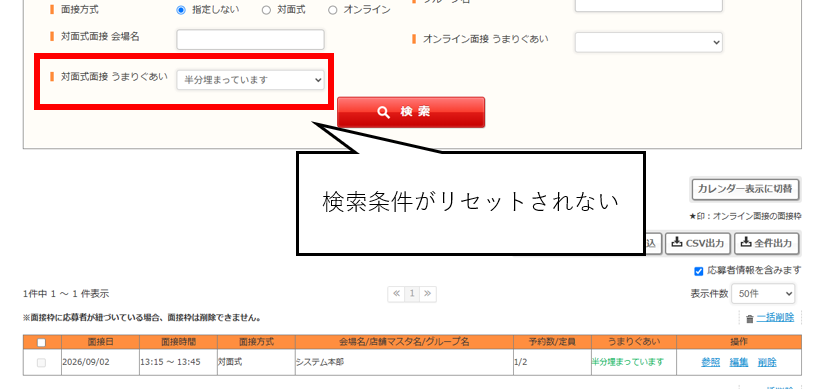The image size is (814, 389).
Task: Click the 面接日 column header
Action: click(x=100, y=342)
